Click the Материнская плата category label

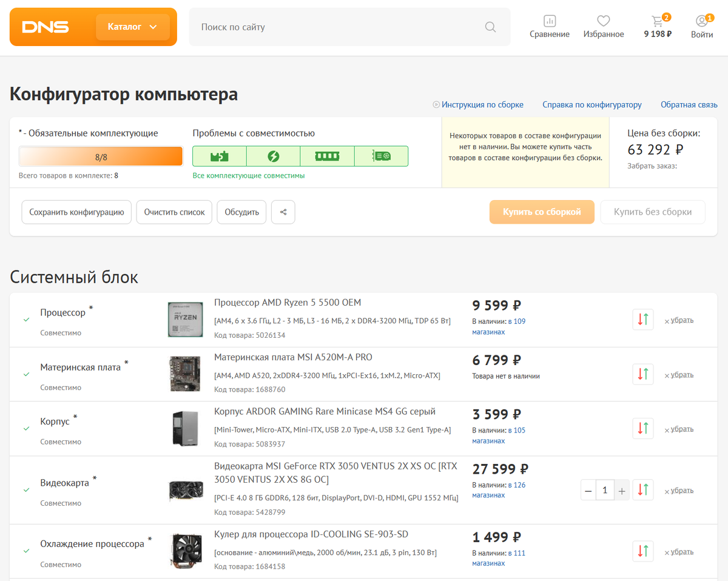pyautogui.click(x=81, y=368)
